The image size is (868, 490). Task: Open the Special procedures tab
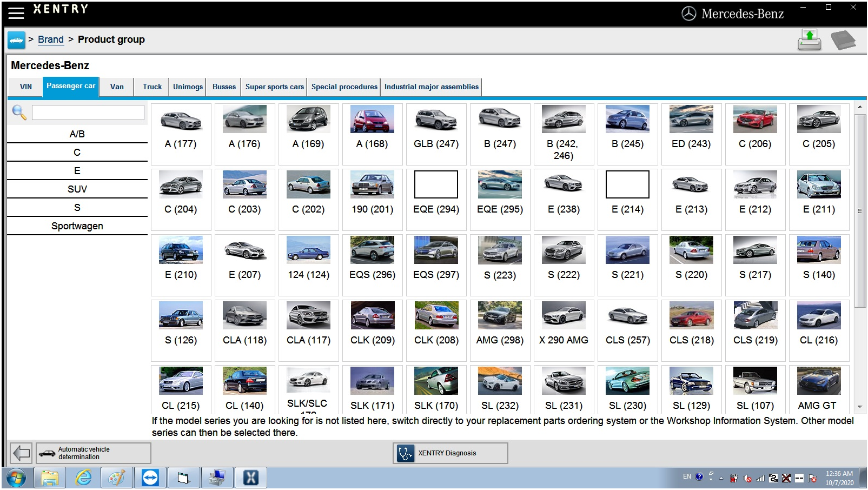point(344,87)
